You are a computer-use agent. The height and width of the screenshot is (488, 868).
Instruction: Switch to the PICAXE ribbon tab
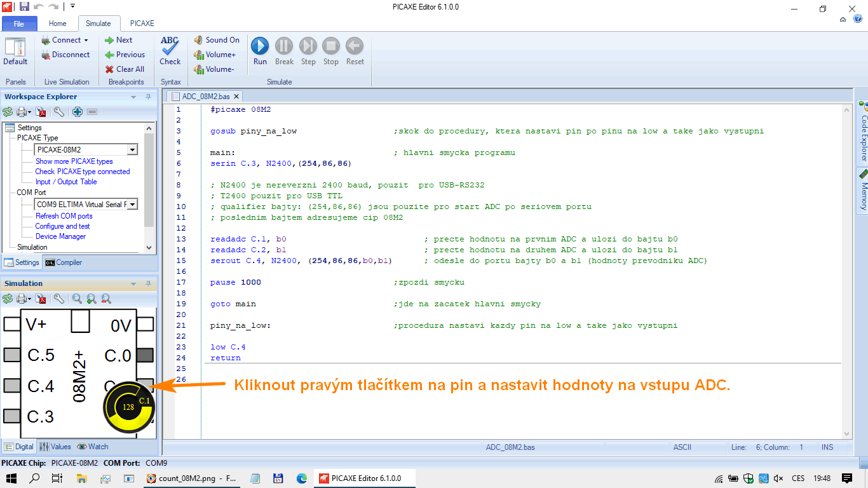click(142, 24)
